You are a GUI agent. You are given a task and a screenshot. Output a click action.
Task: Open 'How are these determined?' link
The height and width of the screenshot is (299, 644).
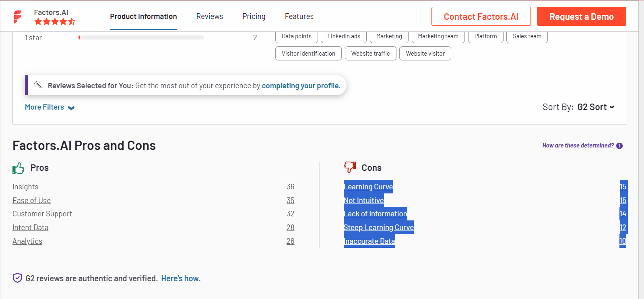[x=578, y=145]
